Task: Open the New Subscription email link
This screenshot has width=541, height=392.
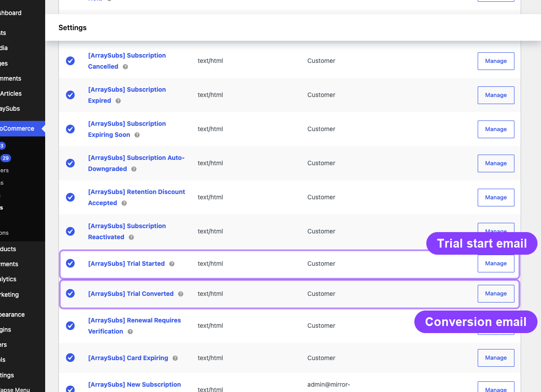Action: 134,384
